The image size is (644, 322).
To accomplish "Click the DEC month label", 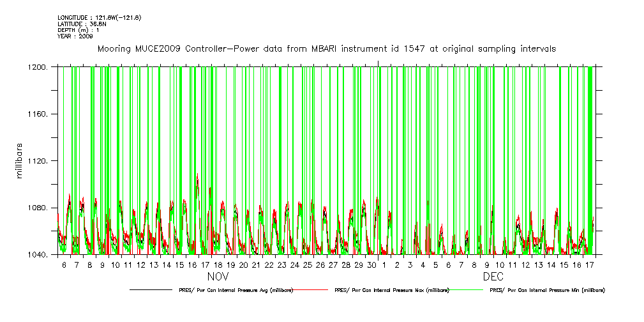I will pos(493,278).
